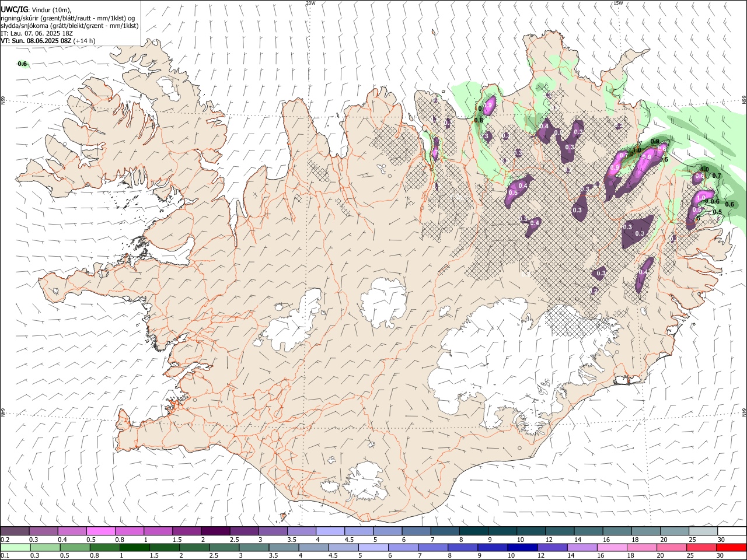Click the "VT: Sun. 08.06.2025 08Z" valid time
The width and height of the screenshot is (747, 560).
36,41
